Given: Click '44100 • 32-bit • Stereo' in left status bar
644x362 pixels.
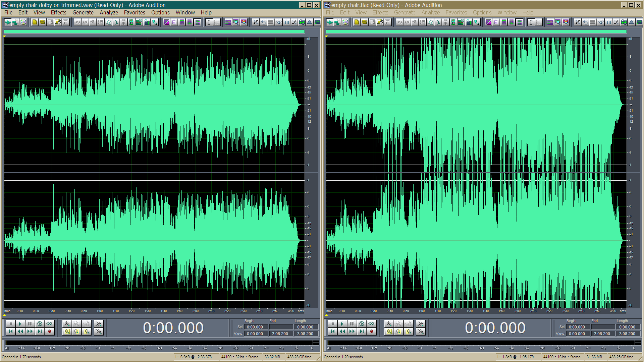Looking at the screenshot, I should [240, 357].
